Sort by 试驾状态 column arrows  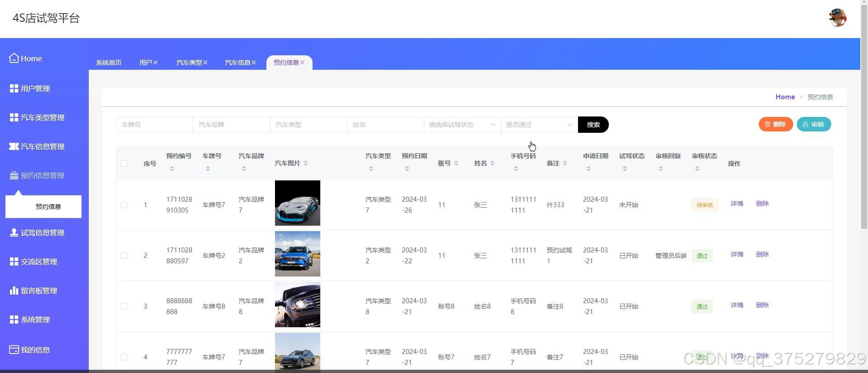[x=624, y=169]
